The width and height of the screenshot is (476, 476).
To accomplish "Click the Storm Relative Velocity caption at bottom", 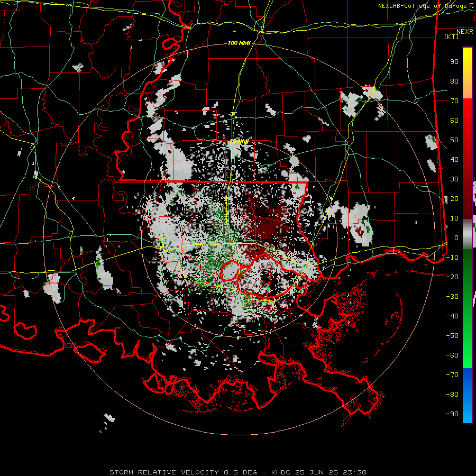I will click(237, 472).
